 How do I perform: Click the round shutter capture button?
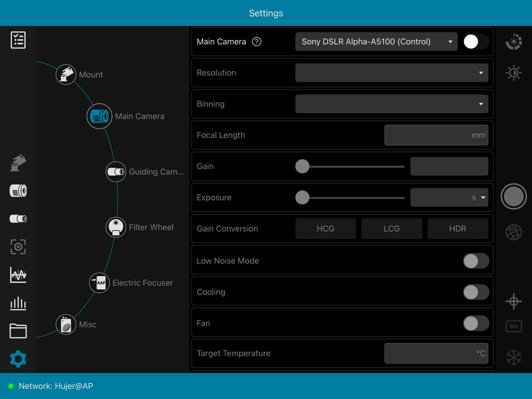click(514, 196)
